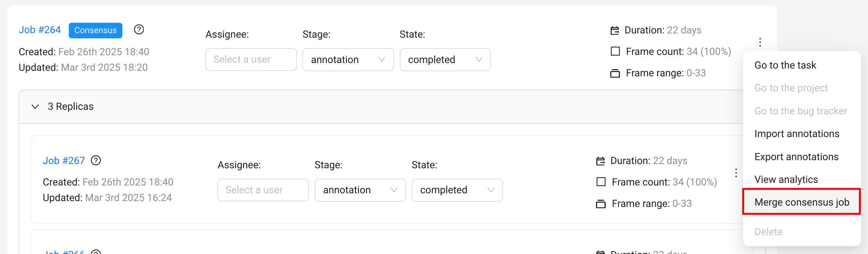868x254 pixels.
Task: Click help icon next to Consensus badge
Action: pos(139,30)
